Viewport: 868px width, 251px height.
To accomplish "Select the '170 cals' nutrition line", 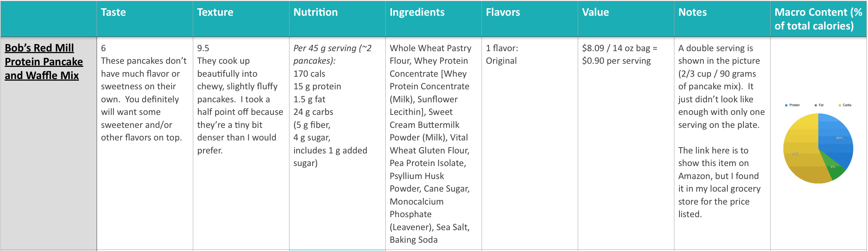I will (x=309, y=74).
